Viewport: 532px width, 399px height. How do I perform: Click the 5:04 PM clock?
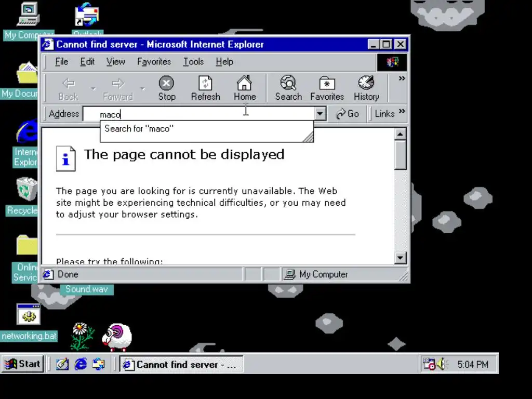pos(473,364)
